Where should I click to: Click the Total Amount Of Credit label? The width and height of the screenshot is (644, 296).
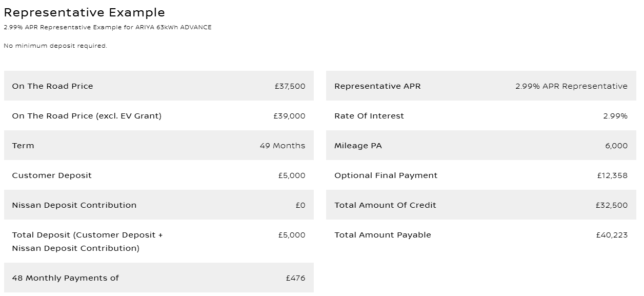(x=385, y=205)
